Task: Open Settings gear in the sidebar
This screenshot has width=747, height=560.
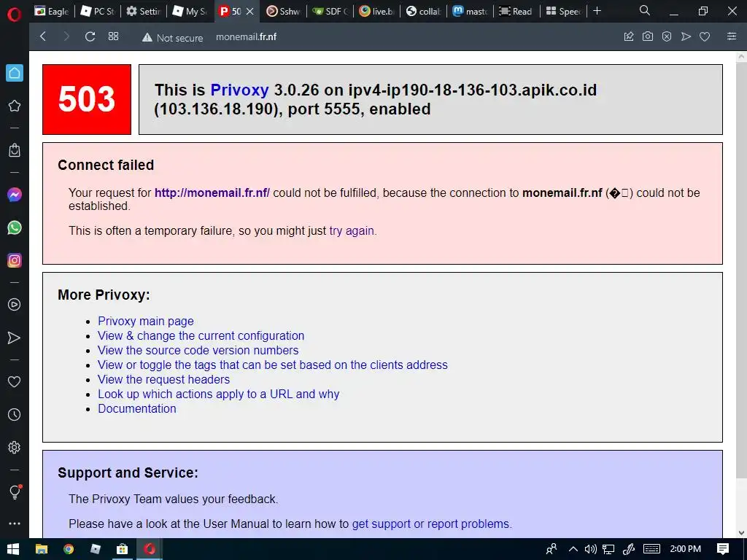Action: point(15,447)
